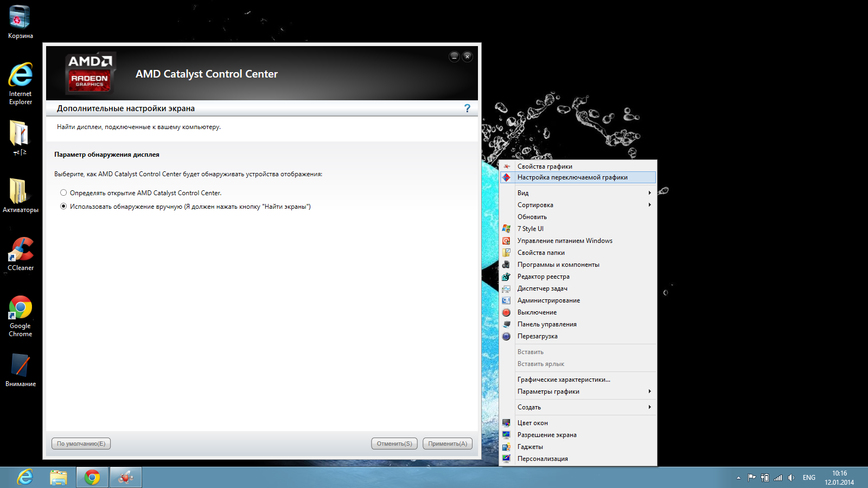Screen dimensions: 868x488
Task: Click the AMD Radeon Graphics logo
Action: [x=90, y=73]
